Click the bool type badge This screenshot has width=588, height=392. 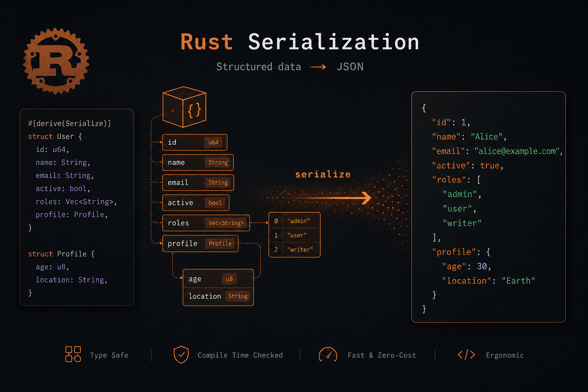click(215, 203)
